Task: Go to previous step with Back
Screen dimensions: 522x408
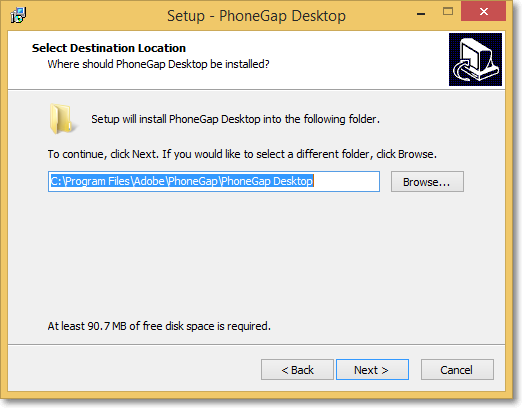Action: (x=297, y=370)
